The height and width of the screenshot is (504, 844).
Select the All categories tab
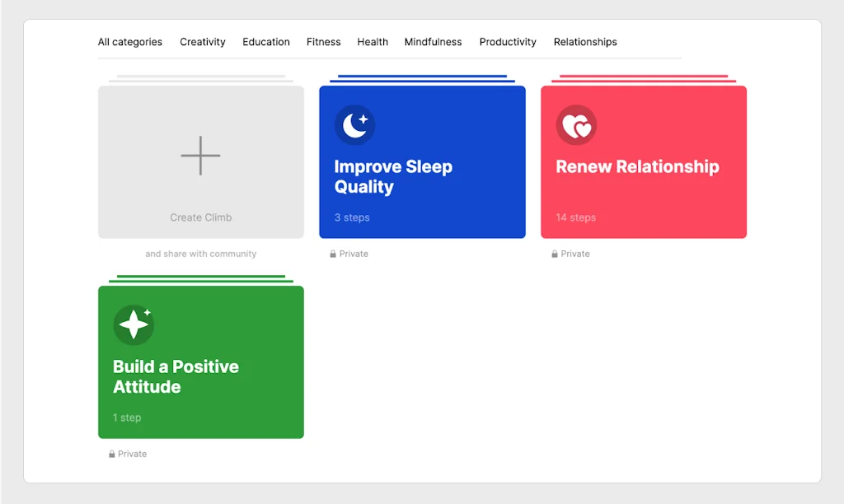[x=130, y=42]
